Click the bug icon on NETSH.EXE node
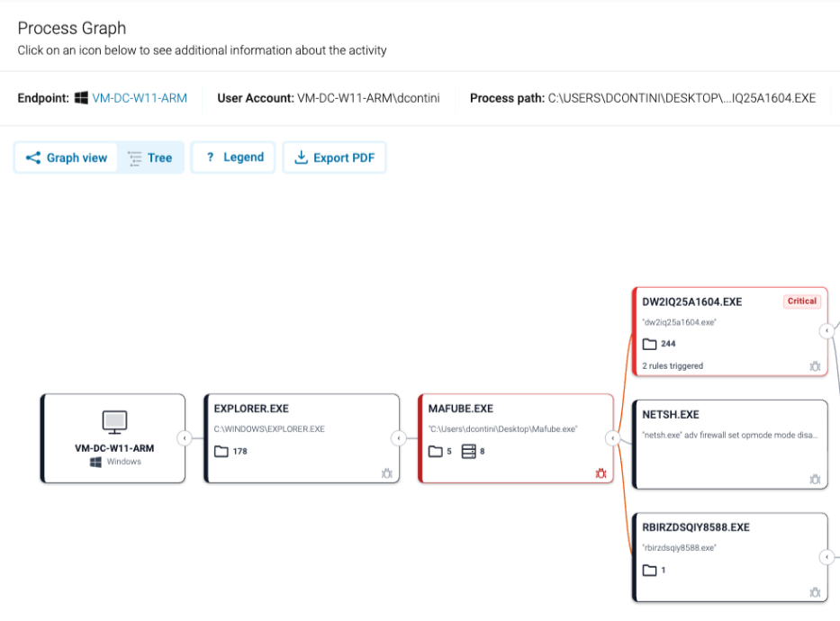The width and height of the screenshot is (840, 621). [x=815, y=479]
